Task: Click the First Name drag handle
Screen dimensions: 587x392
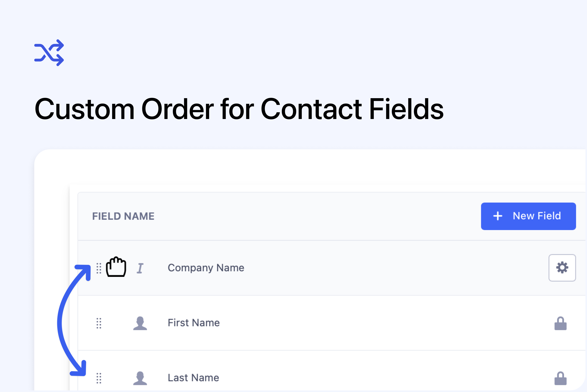Action: [99, 323]
